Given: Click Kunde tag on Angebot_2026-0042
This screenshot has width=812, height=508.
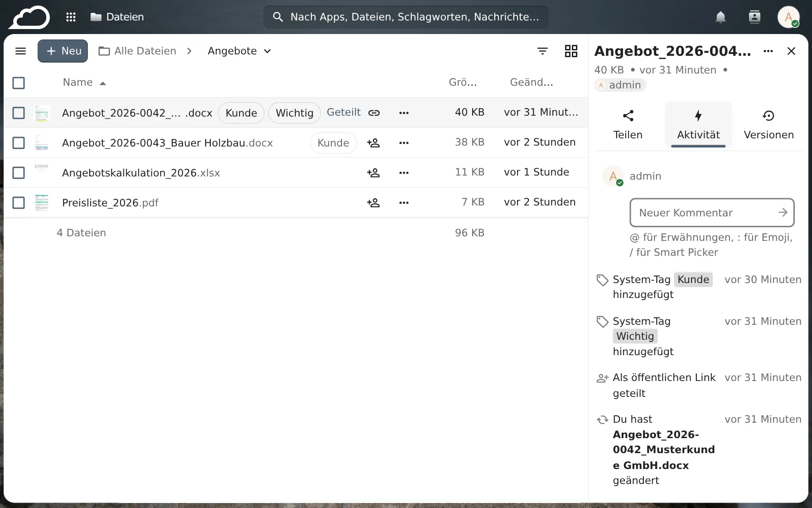Looking at the screenshot, I should point(241,113).
